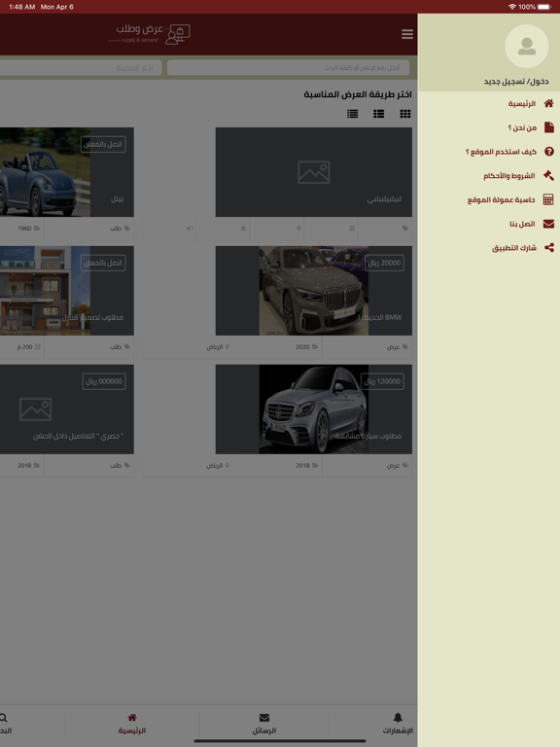Open من نحن ؟ menu item
The width and height of the screenshot is (560, 747).
point(522,127)
